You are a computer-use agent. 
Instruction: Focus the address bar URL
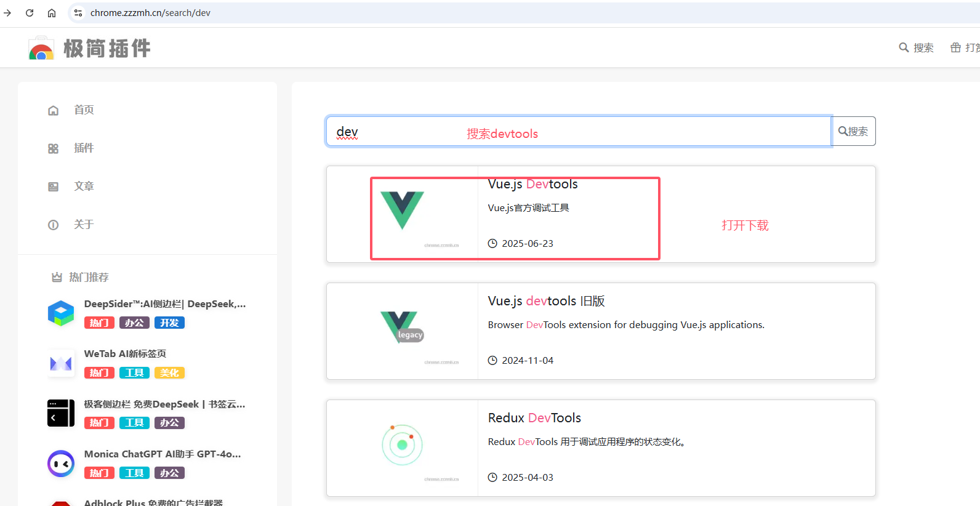(150, 13)
